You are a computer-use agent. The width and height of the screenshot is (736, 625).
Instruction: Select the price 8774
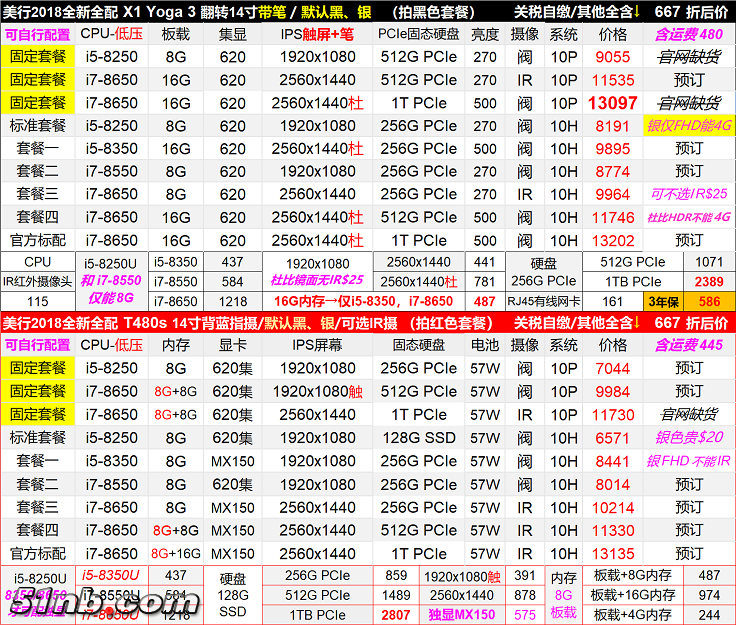pyautogui.click(x=613, y=171)
